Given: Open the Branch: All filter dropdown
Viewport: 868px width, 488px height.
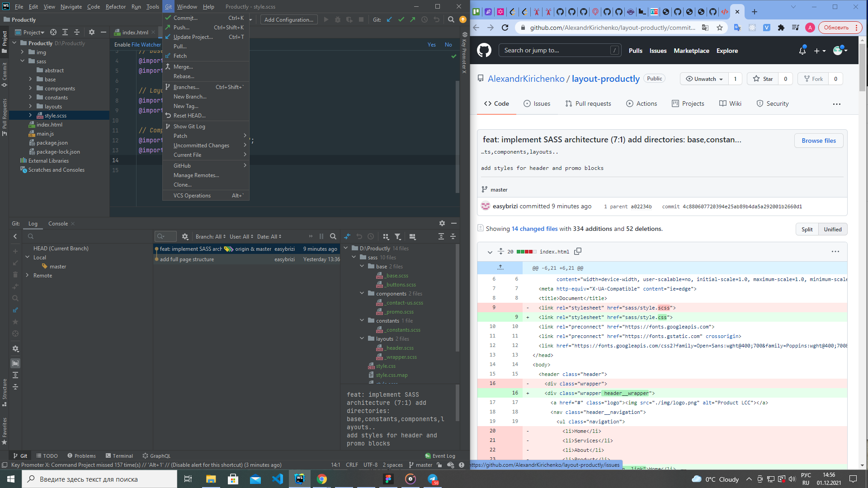Looking at the screenshot, I should (211, 236).
